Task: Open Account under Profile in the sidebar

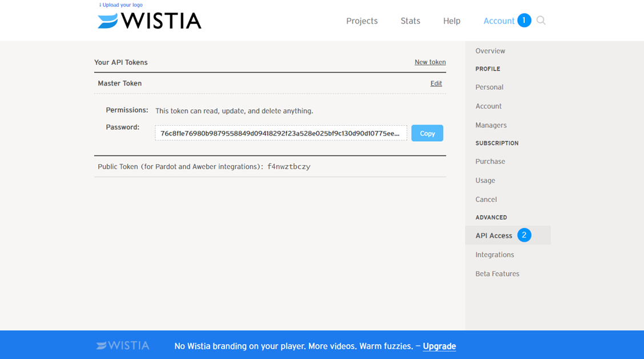Action: (488, 106)
